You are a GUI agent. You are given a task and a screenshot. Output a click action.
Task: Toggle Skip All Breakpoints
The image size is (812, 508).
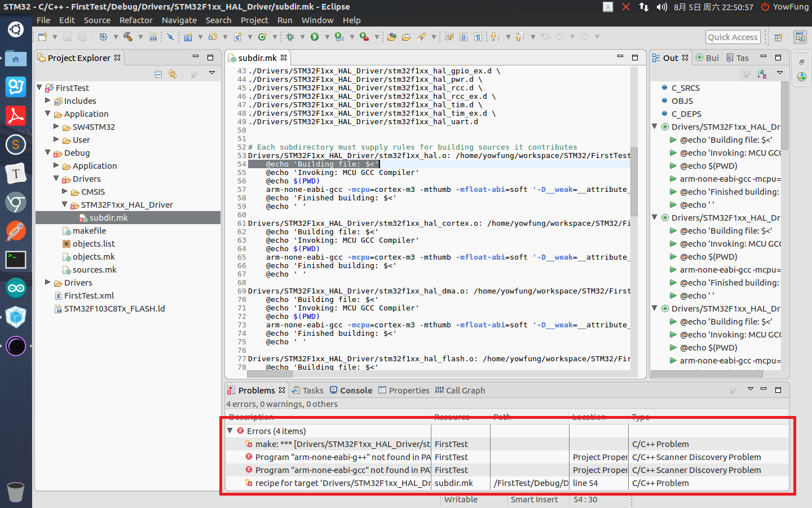click(x=170, y=37)
